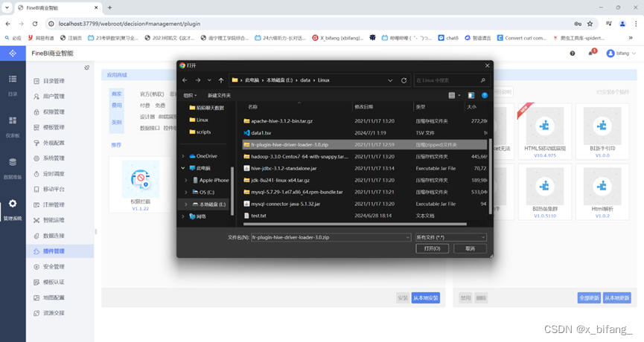This screenshot has height=342, width=644.
Task: Click 全部更新 update all button
Action: coord(589,298)
